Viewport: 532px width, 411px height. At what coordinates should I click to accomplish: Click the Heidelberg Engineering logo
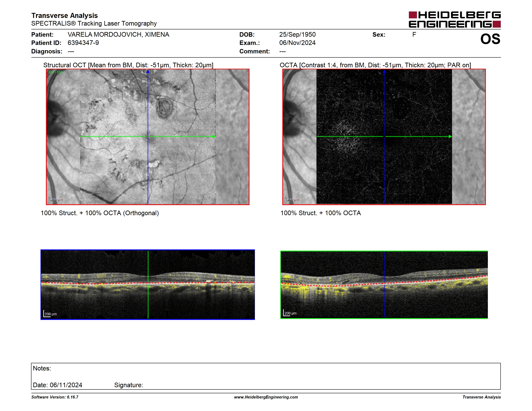click(455, 20)
